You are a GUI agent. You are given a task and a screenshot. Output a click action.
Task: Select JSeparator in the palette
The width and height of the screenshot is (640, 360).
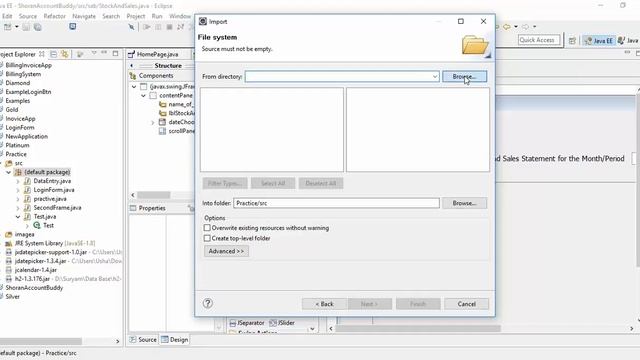click(247, 323)
